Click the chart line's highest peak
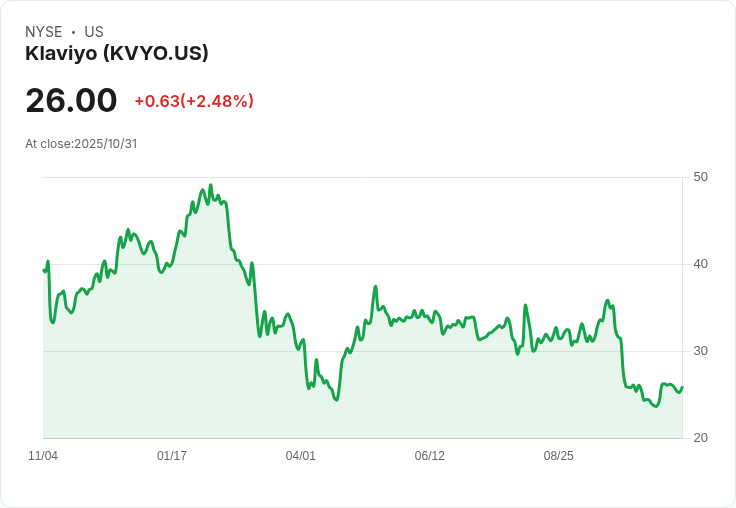736x508 pixels. point(210,186)
